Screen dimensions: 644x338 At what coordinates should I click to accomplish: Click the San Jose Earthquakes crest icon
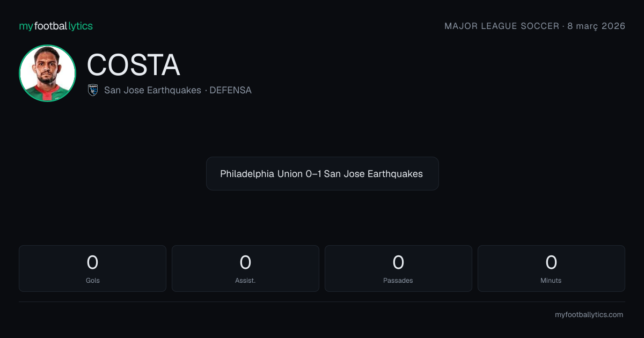click(x=93, y=90)
